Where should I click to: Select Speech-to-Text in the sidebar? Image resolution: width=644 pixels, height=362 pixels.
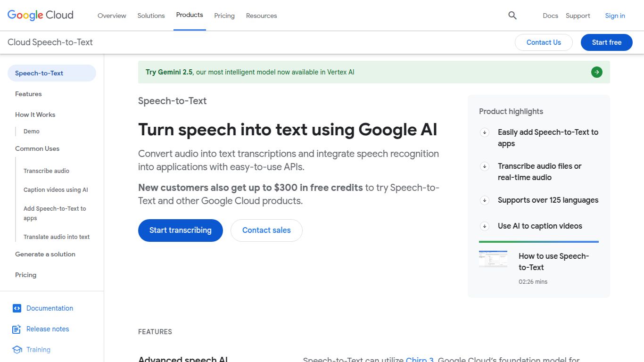click(40, 73)
